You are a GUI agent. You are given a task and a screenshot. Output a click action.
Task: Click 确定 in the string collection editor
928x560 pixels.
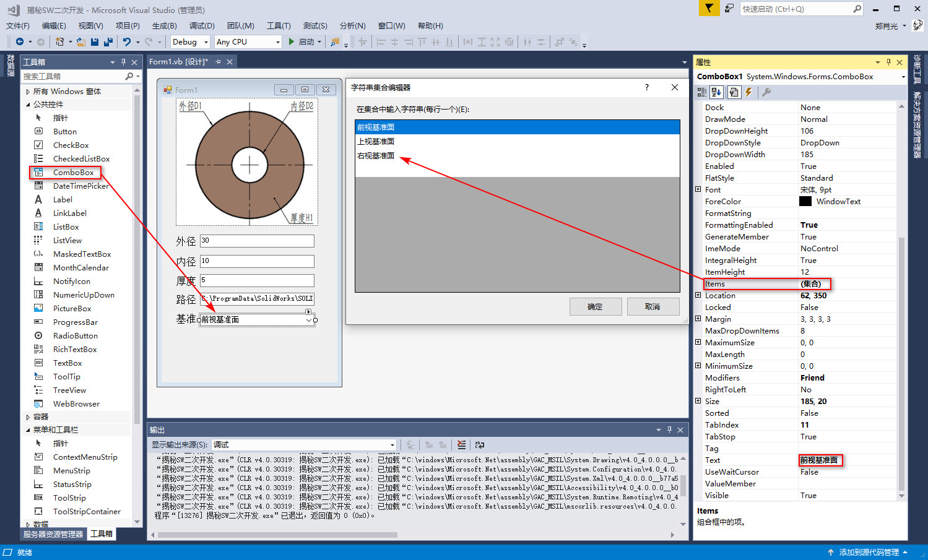pyautogui.click(x=595, y=306)
